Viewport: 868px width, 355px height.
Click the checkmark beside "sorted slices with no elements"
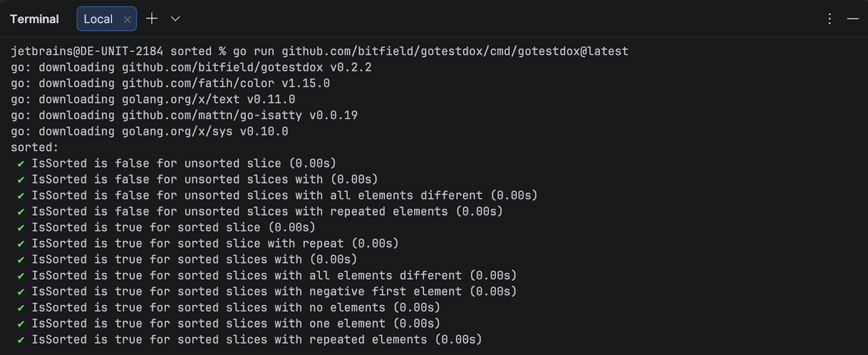click(x=21, y=308)
